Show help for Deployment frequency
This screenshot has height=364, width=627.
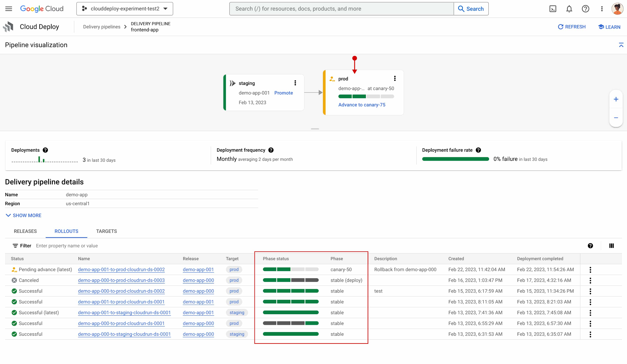271,150
